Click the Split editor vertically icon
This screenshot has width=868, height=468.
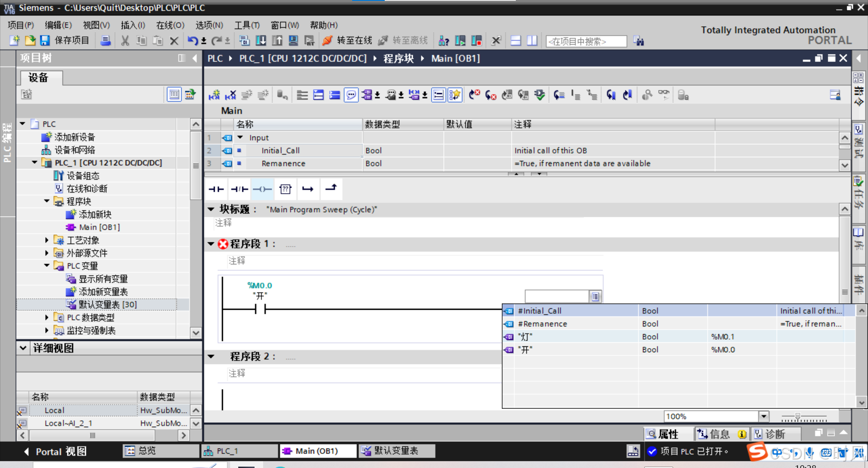click(532, 41)
